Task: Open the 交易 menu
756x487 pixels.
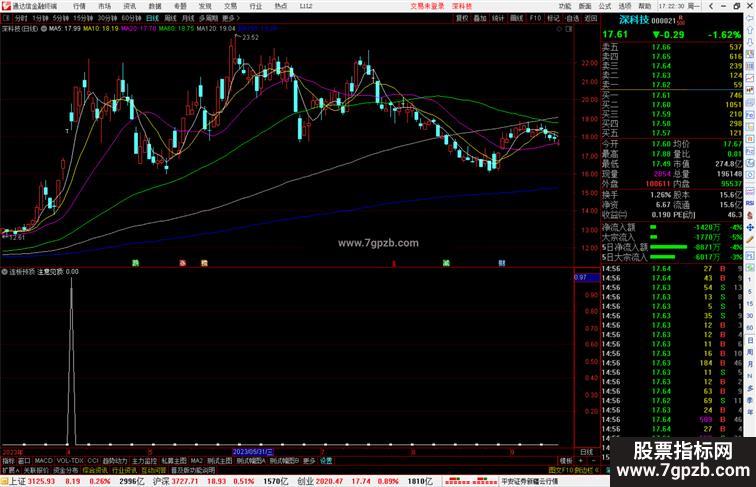Action: [230, 6]
